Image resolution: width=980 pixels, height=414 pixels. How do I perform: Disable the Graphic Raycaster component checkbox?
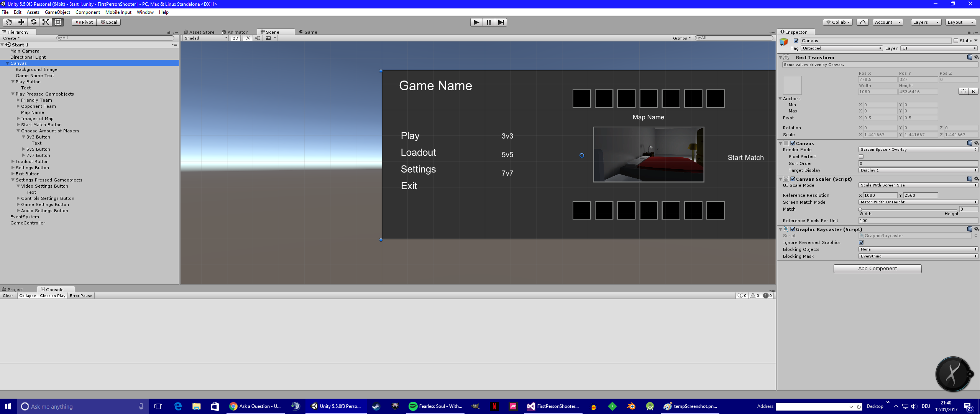[793, 229]
